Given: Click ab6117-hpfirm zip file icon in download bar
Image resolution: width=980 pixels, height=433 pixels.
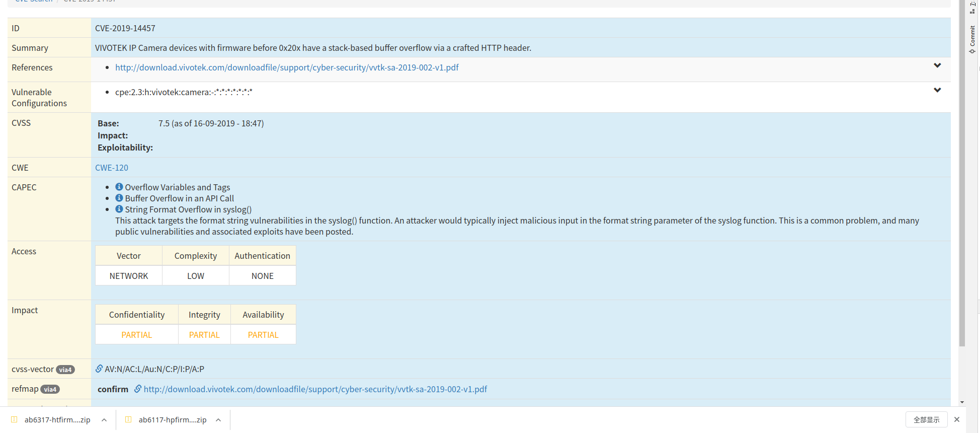Looking at the screenshot, I should point(128,419).
